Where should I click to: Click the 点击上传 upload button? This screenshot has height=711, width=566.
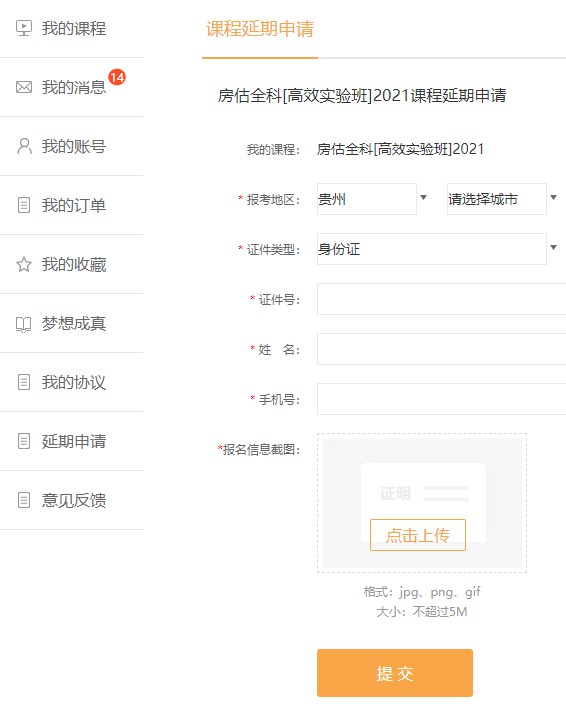tap(418, 535)
